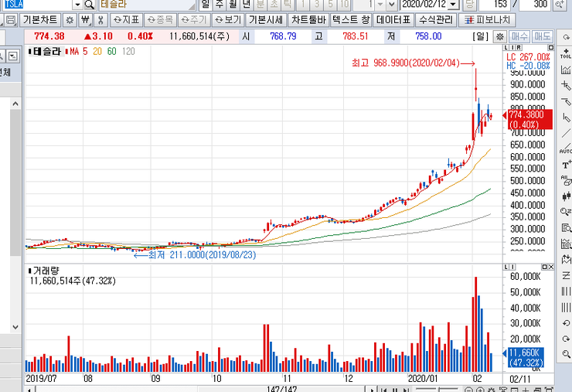
Task: Click the zoom-plus magnifier icon at top right
Action: [x=559, y=5]
